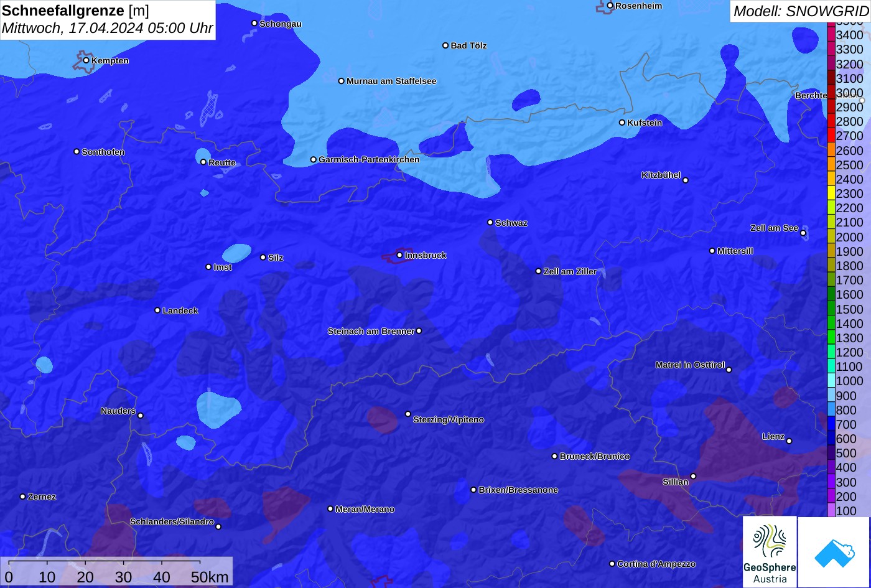Select the Imst marker dot
Viewport: 871px width, 588px height.
click(x=208, y=267)
